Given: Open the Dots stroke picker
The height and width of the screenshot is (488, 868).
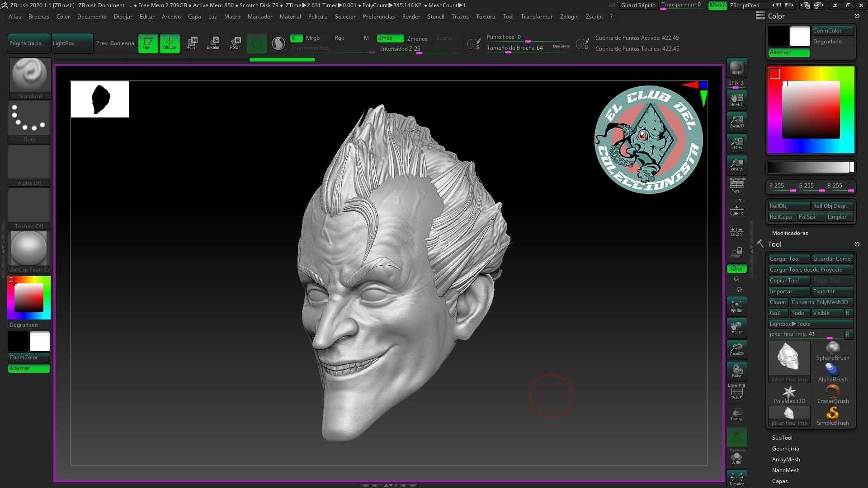Looking at the screenshot, I should (29, 121).
